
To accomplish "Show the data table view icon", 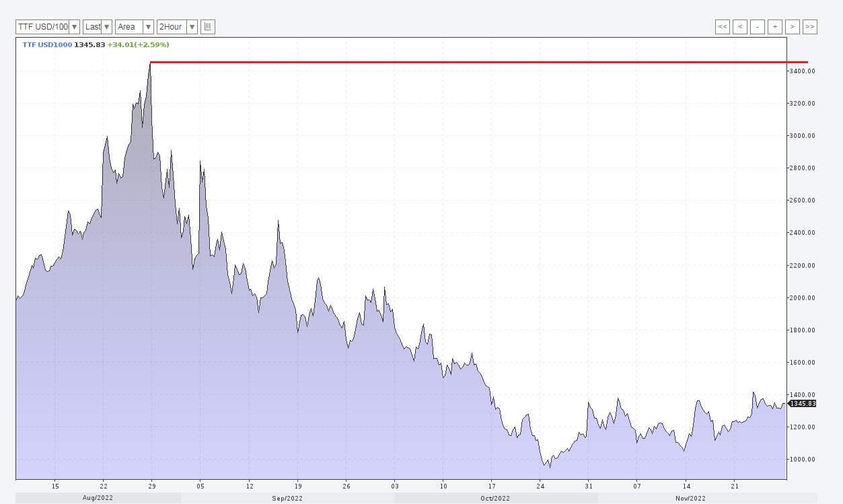I will (x=208, y=27).
